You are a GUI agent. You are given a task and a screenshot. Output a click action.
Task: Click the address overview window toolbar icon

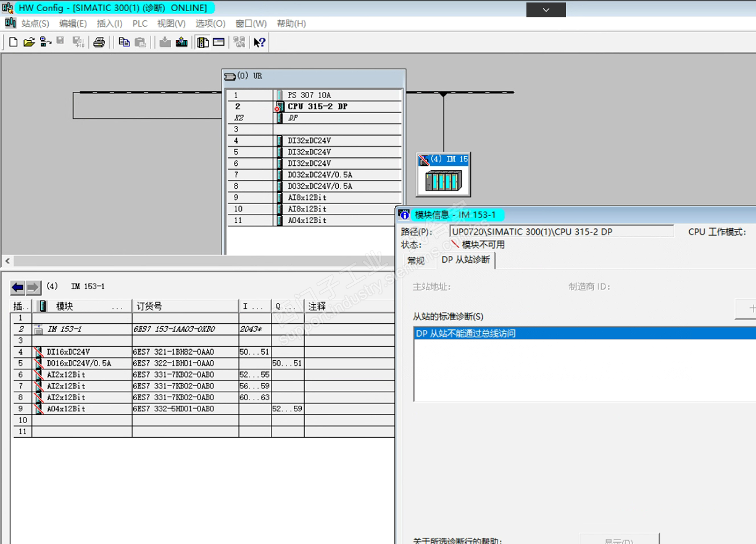pos(218,43)
